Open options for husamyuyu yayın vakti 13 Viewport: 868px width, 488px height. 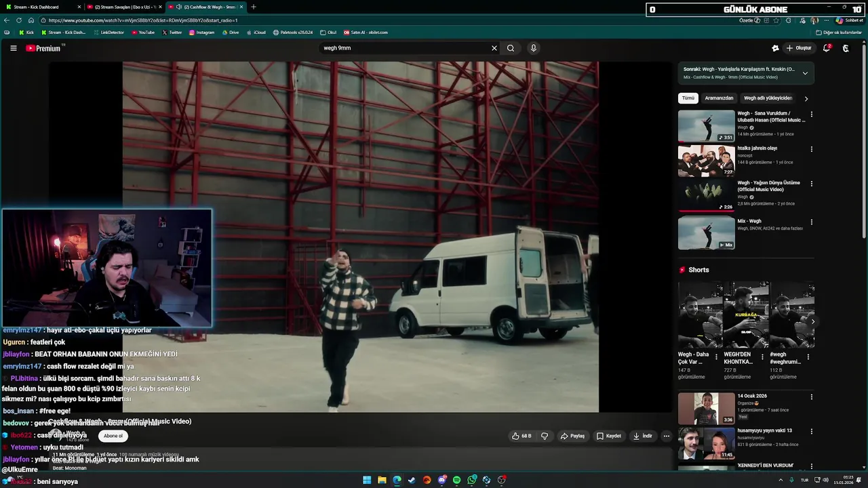[x=811, y=431]
